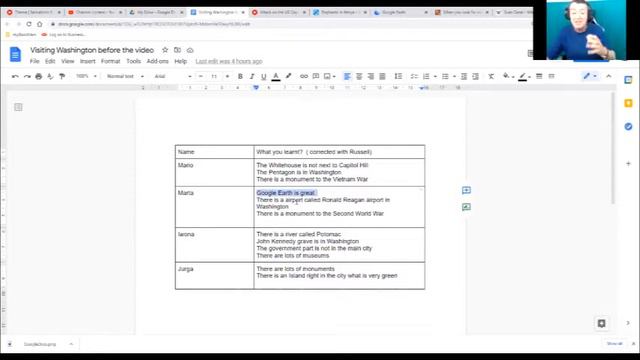Open the Format menu

[x=111, y=61]
